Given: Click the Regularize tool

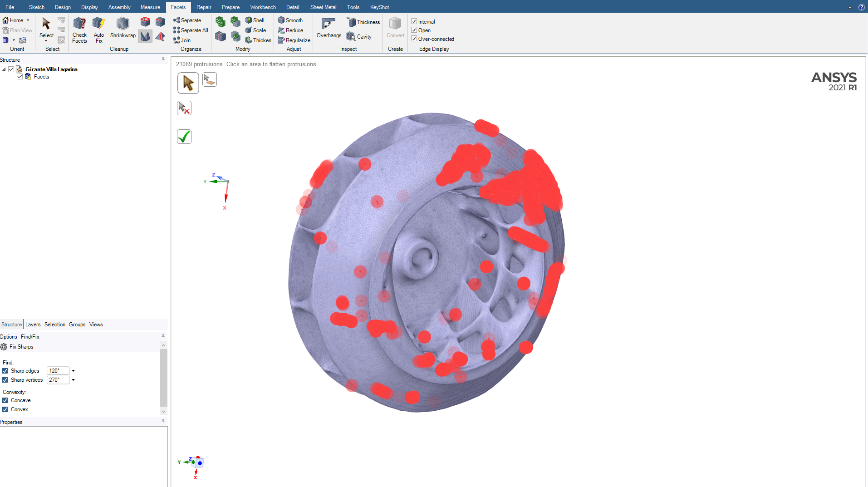Looking at the screenshot, I should tap(294, 40).
